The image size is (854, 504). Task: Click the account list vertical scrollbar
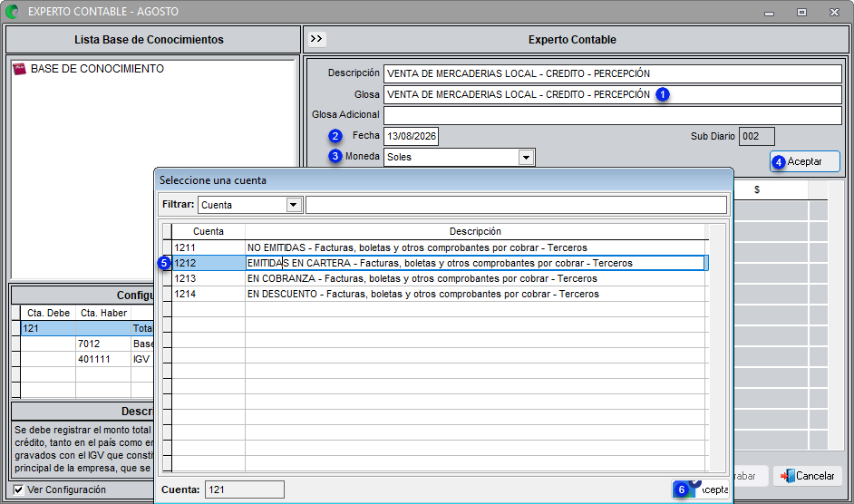(717, 347)
